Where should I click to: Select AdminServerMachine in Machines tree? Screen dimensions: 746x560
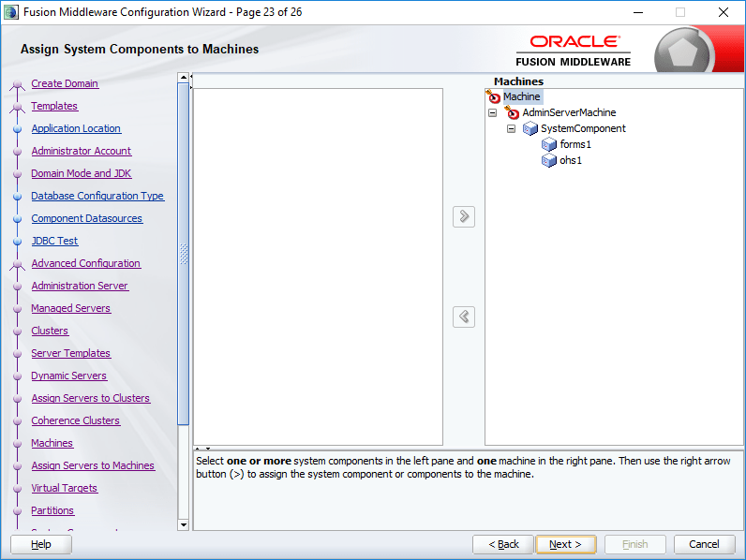pos(569,112)
